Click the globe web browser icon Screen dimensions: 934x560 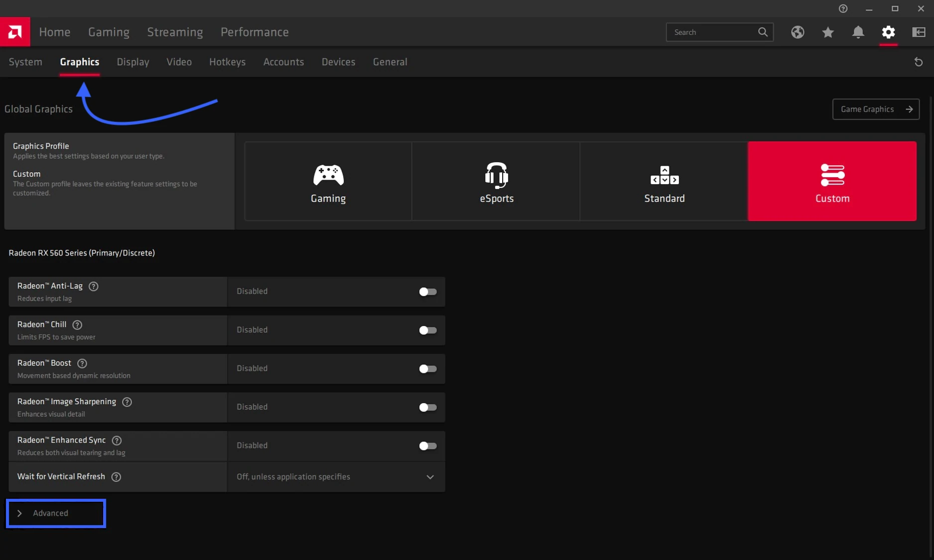pyautogui.click(x=798, y=32)
